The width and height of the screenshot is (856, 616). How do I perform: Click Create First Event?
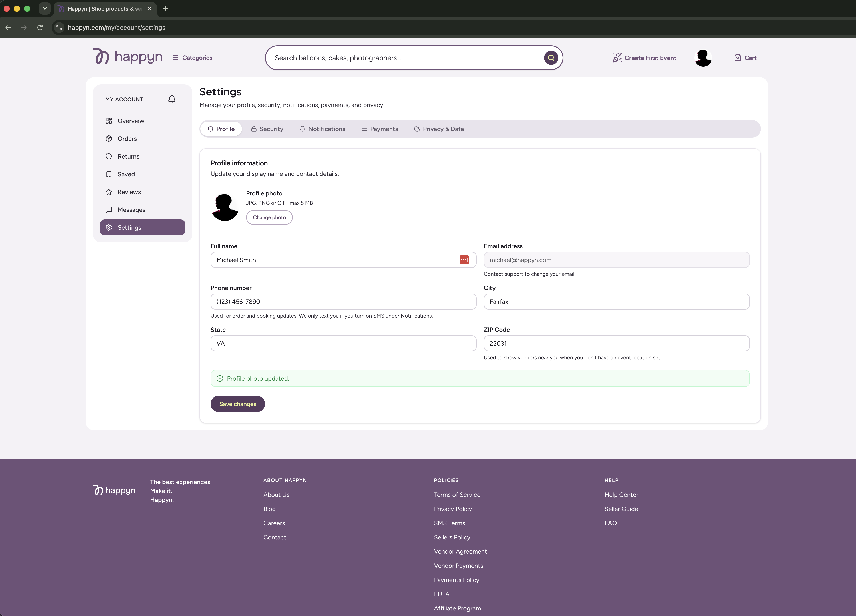click(644, 58)
